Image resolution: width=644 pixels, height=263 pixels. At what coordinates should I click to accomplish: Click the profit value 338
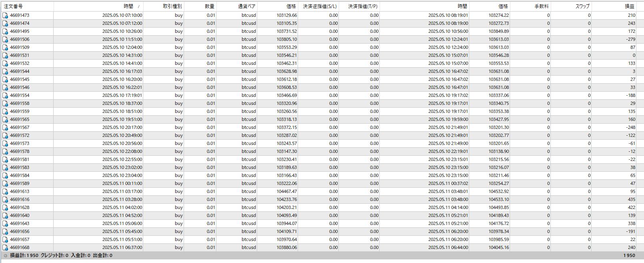[x=632, y=223]
